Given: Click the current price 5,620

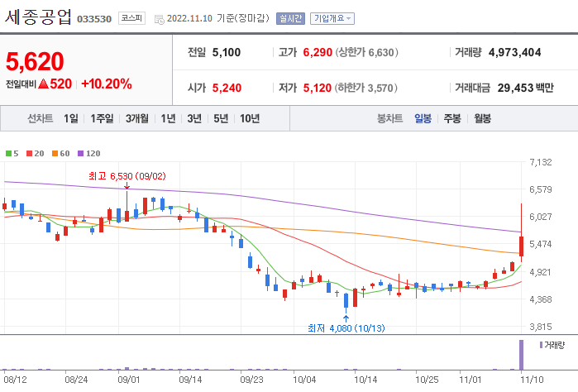Looking at the screenshot, I should coord(35,61).
